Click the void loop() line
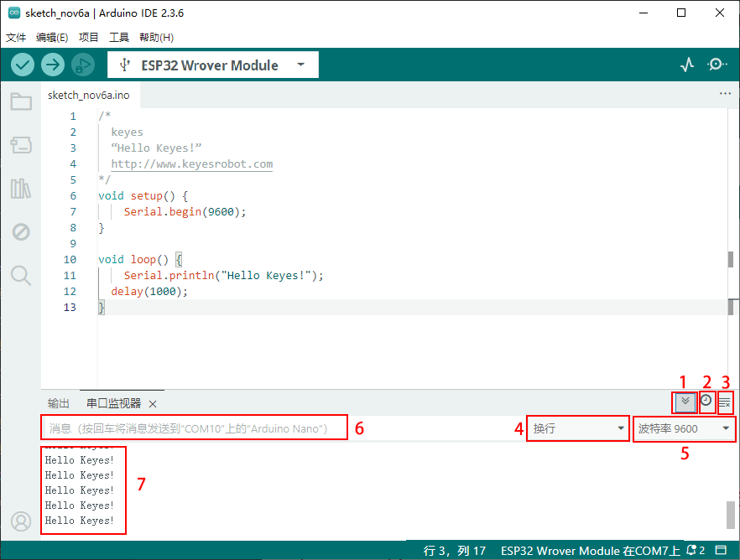Screen dimensions: 740x560 [x=140, y=259]
